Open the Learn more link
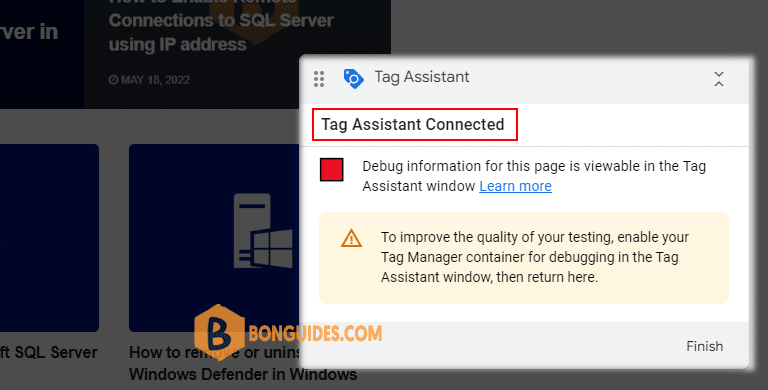The image size is (768, 390). tap(515, 186)
